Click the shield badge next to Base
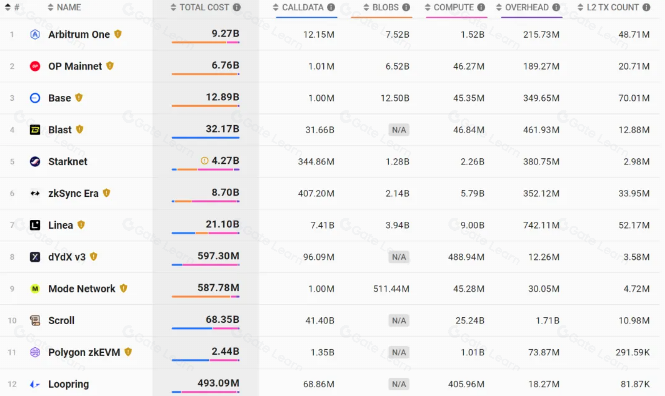The image size is (665, 396). pos(79,98)
